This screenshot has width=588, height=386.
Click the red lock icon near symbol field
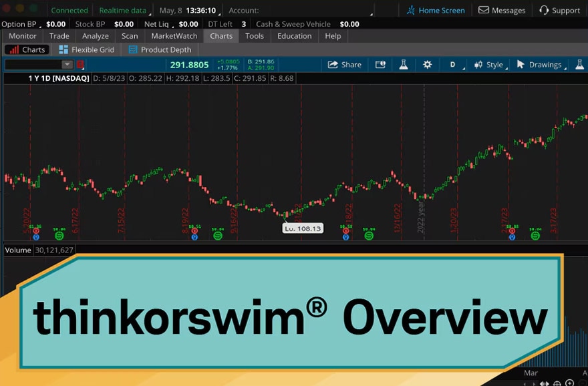tap(80, 65)
